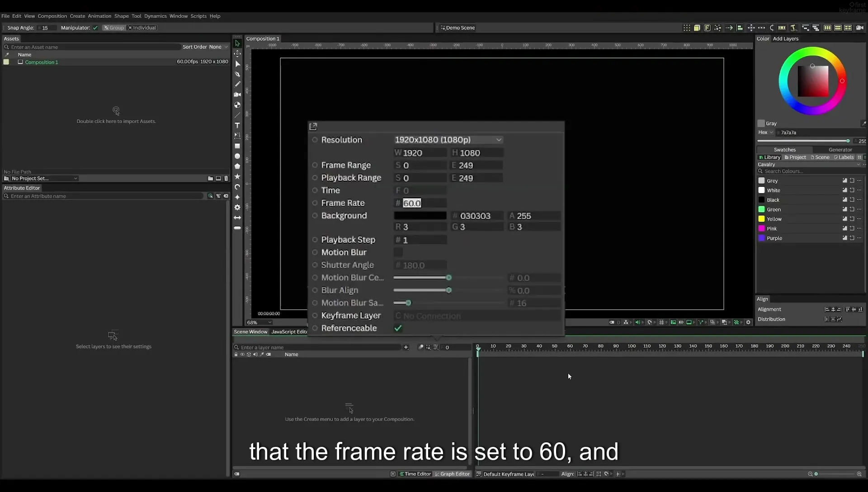Expand the viewport zoom 68% dropdown
Image resolution: width=868 pixels, height=492 pixels.
259,322
